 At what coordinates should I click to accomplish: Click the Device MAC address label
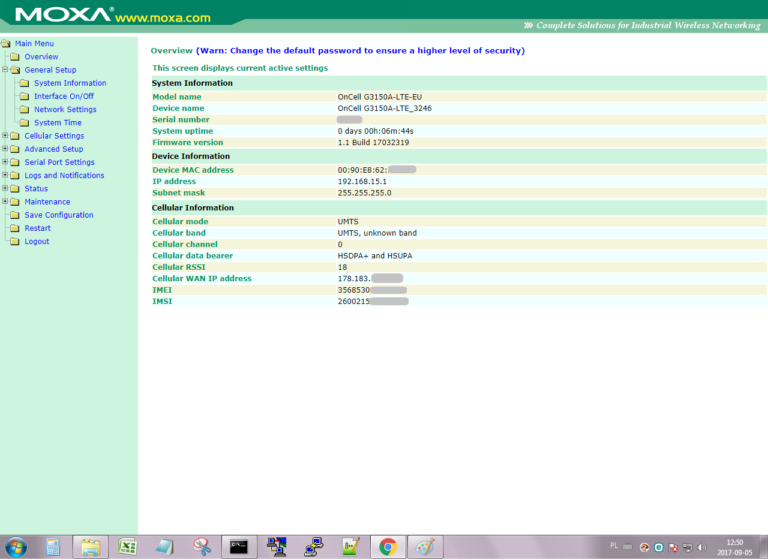(193, 170)
